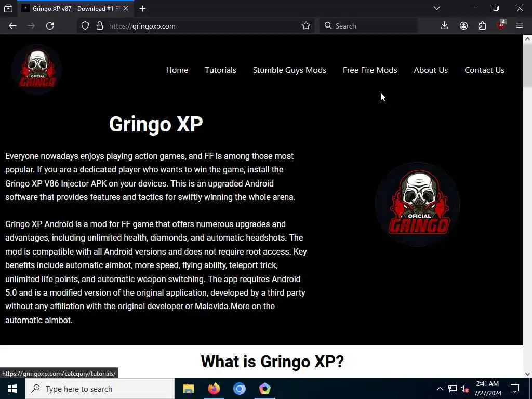This screenshot has height=399, width=532.
Task: Open the blue circular taskbar app
Action: 239,389
